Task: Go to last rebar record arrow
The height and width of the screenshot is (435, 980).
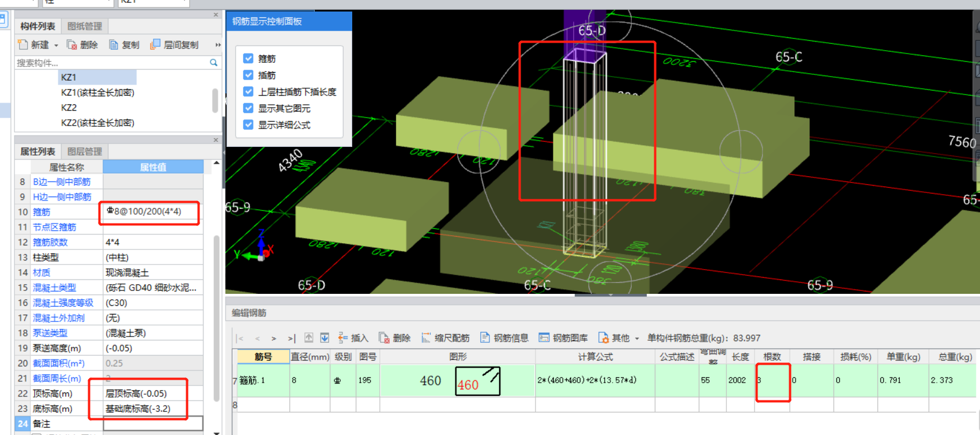Action: point(291,338)
